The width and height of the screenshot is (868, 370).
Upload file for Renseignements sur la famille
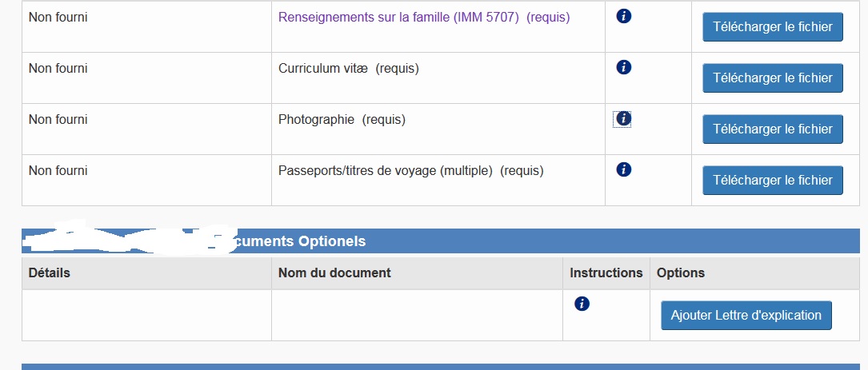[772, 27]
